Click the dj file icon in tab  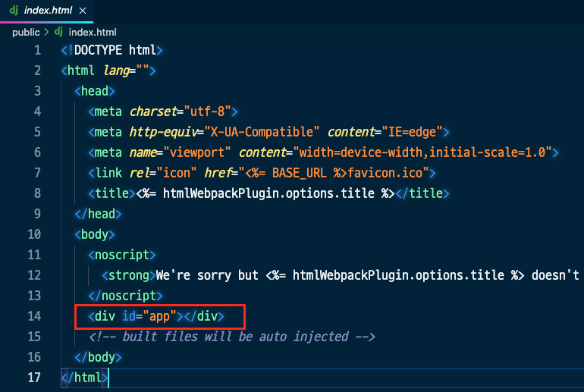coord(14,10)
